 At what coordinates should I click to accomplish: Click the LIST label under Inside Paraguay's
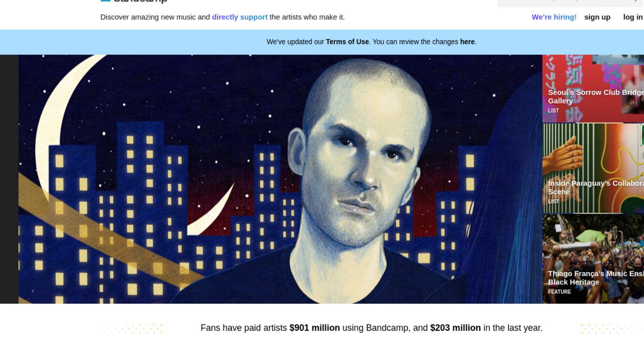point(553,201)
